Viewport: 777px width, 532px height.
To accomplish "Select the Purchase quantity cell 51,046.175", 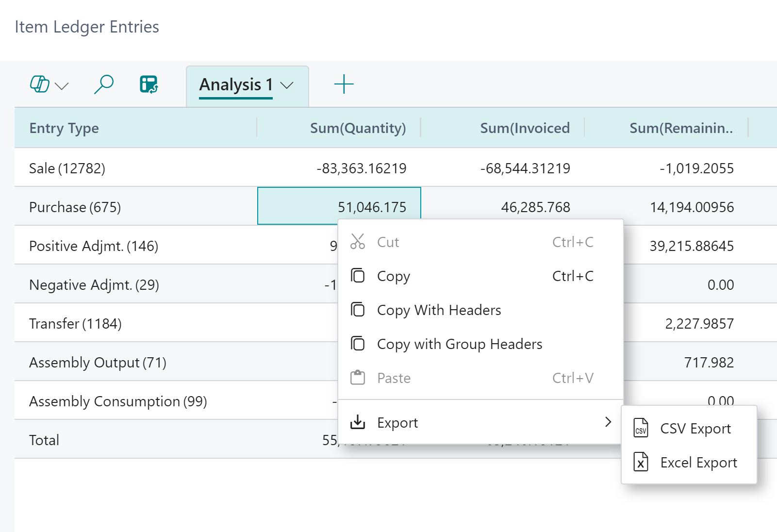I will pyautogui.click(x=339, y=206).
